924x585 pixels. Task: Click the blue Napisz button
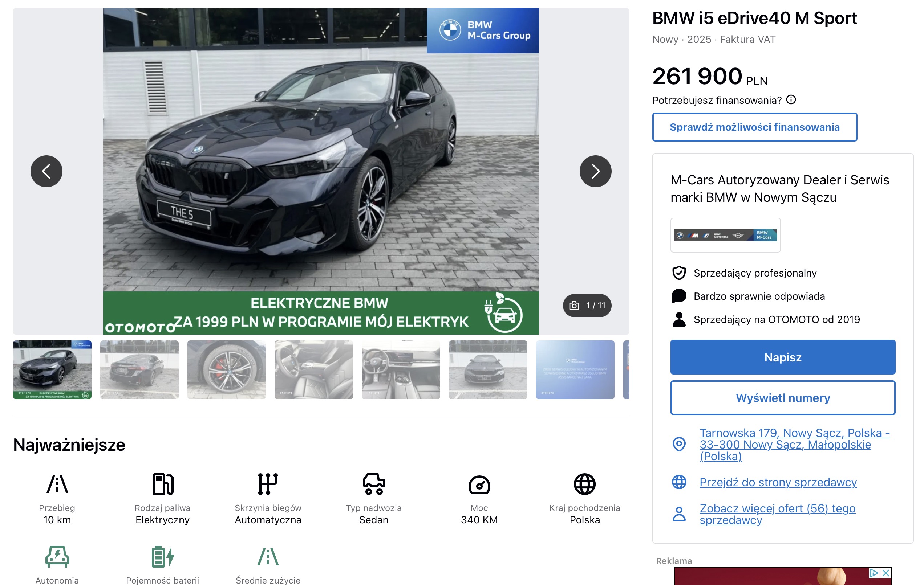[783, 357]
